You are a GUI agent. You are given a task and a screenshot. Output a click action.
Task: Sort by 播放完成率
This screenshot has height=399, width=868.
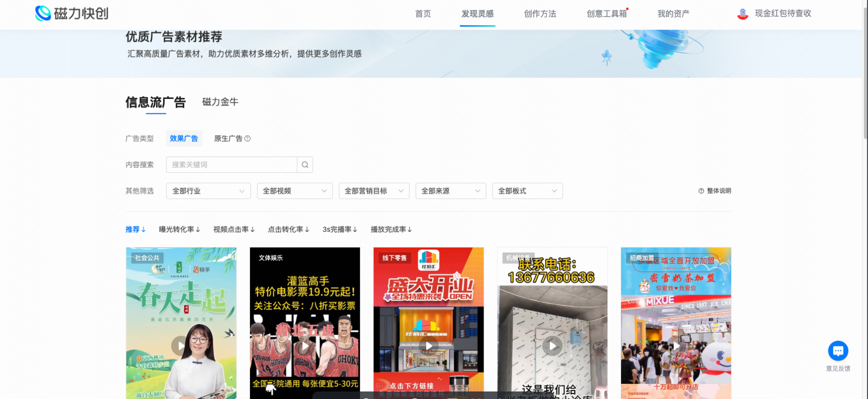click(x=391, y=229)
